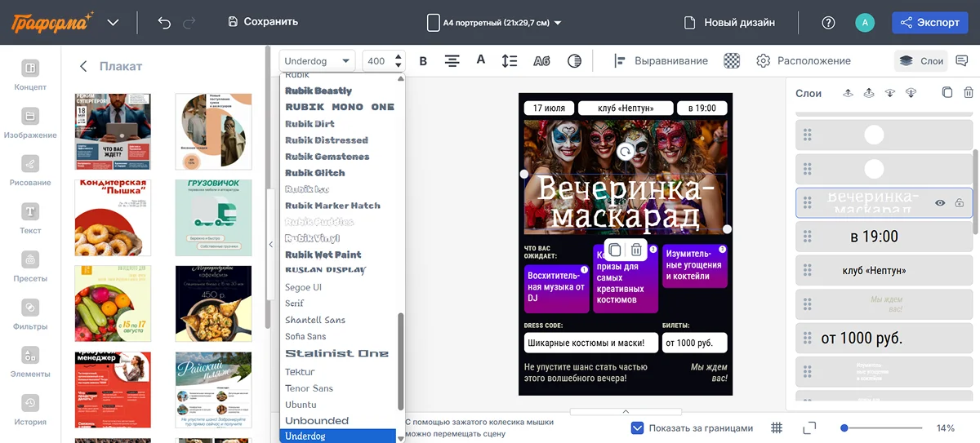Open the Текст tool panel
Image resolution: width=980 pixels, height=443 pixels.
click(x=30, y=218)
